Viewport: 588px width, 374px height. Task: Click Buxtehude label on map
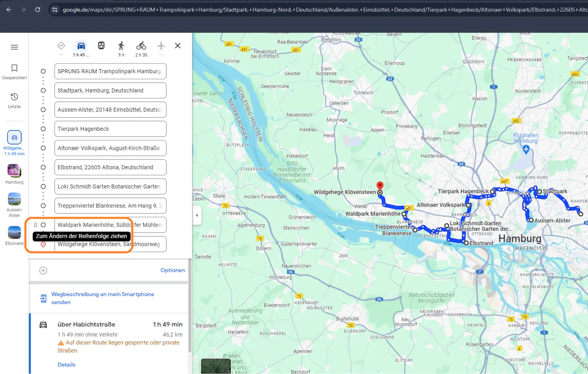347,319
